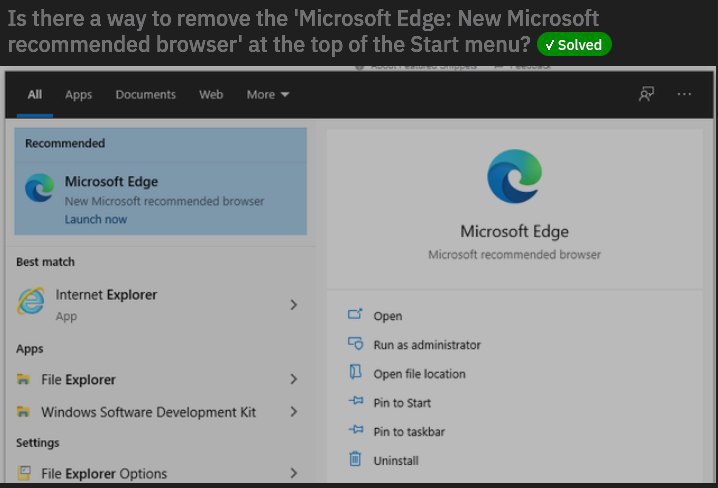Click the trash can Uninstall icon
The image size is (718, 488).
click(355, 458)
